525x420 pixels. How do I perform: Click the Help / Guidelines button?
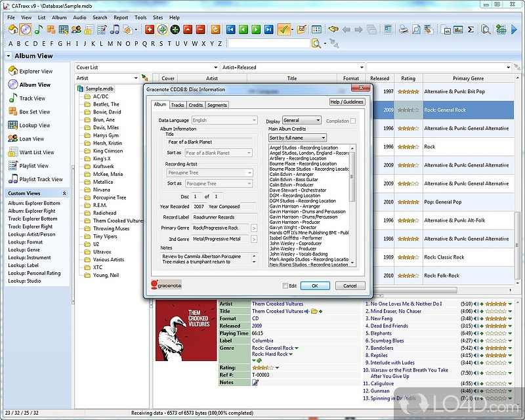tap(346, 102)
